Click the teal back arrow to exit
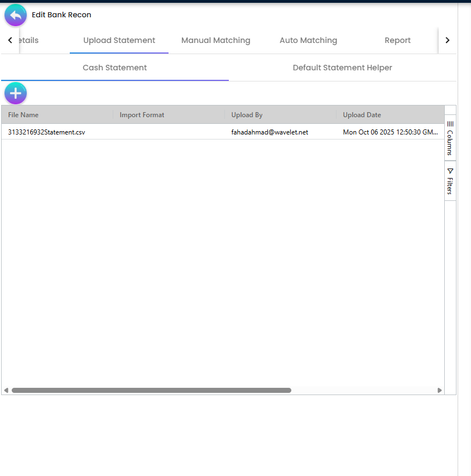 pyautogui.click(x=15, y=15)
